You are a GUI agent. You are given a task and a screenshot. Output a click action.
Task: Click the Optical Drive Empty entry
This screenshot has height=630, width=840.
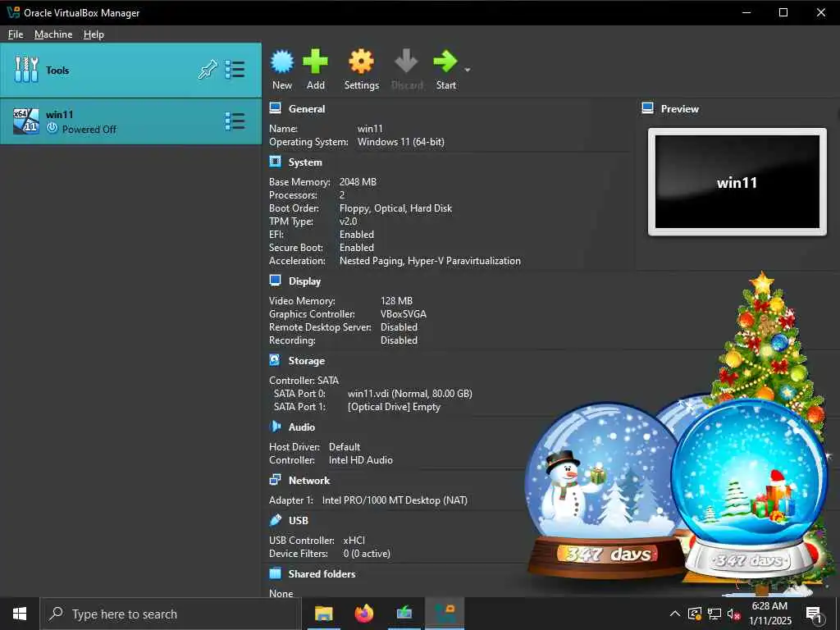[x=394, y=407]
